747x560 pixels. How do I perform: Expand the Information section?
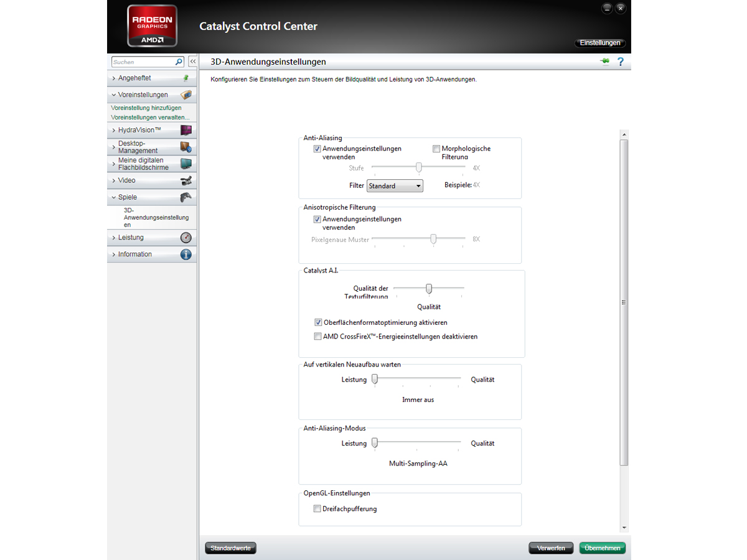[x=152, y=254]
